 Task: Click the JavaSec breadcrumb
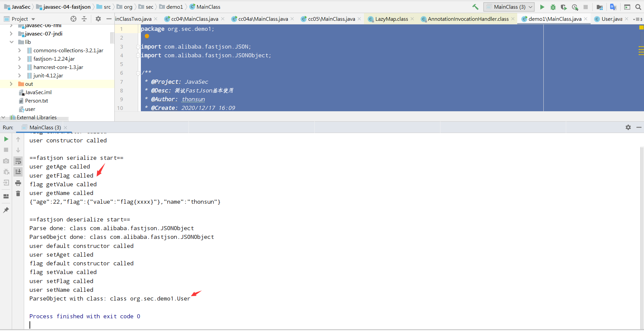(x=17, y=7)
